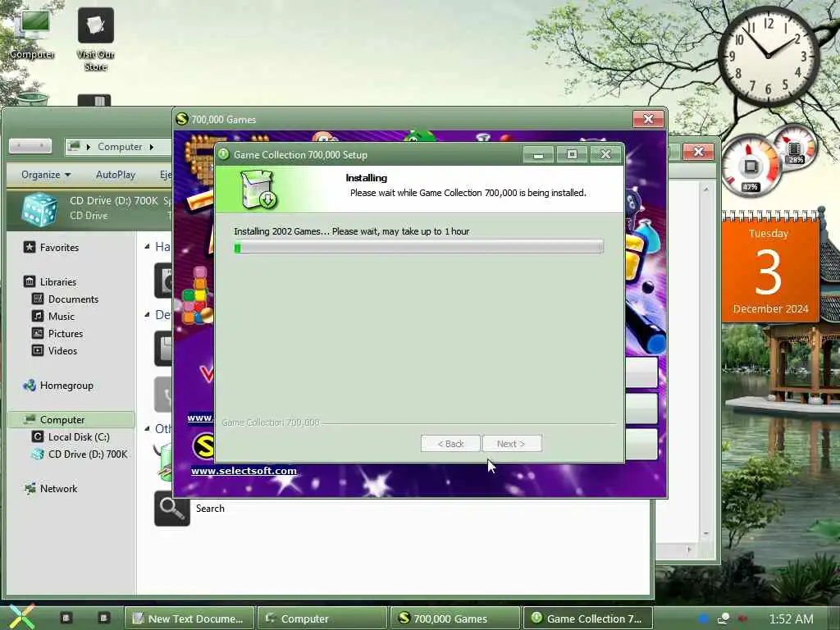Switch to Game Collection taskbar item
The height and width of the screenshot is (630, 840).
587,619
